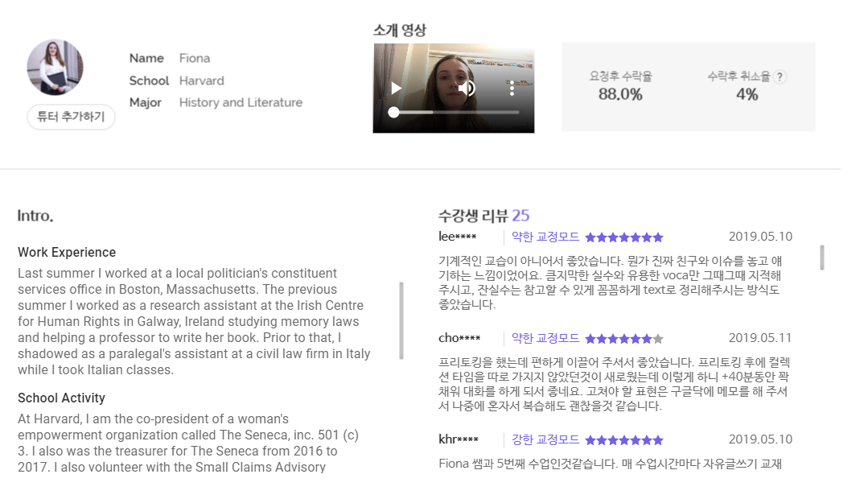
Task: Click the blue star row under 수강생 리뷰
Action: pyautogui.click(x=623, y=237)
